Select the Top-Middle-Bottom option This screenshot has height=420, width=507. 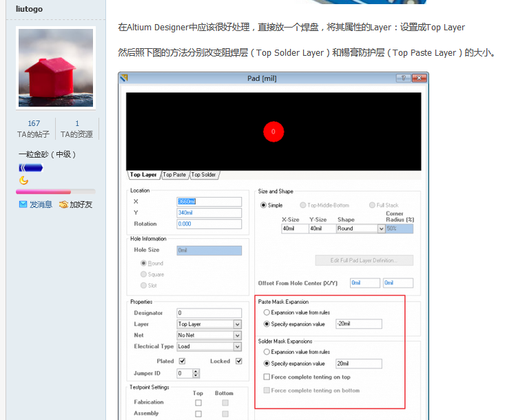tap(303, 205)
